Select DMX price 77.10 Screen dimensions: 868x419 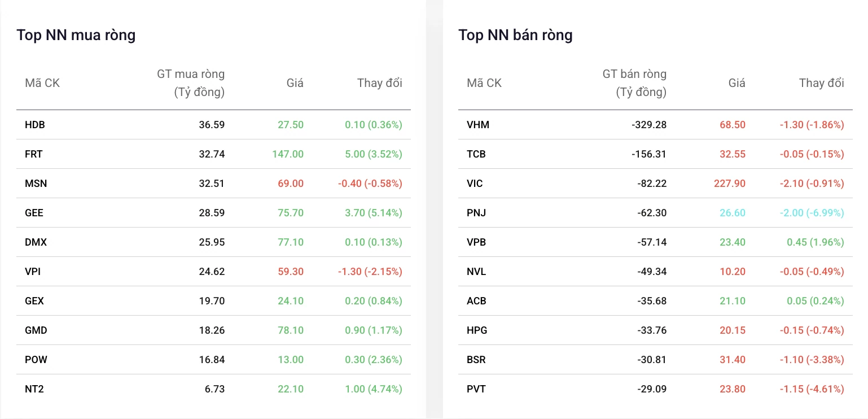pos(291,242)
